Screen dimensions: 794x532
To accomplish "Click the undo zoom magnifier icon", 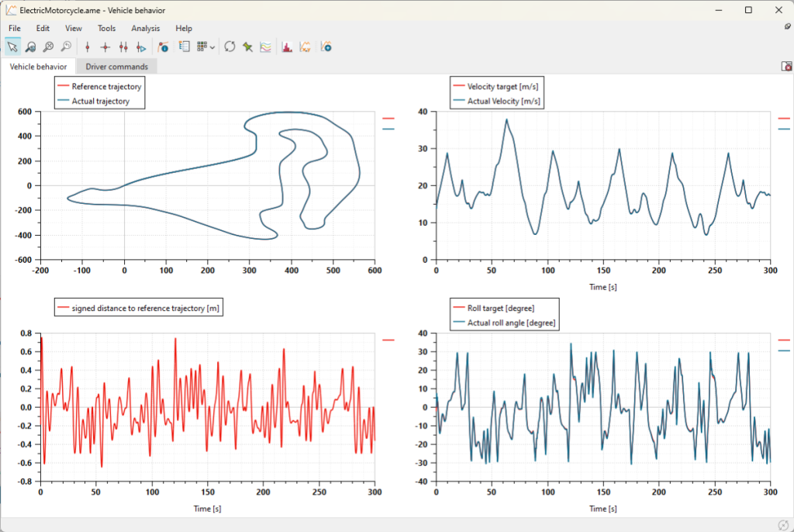I will click(66, 47).
